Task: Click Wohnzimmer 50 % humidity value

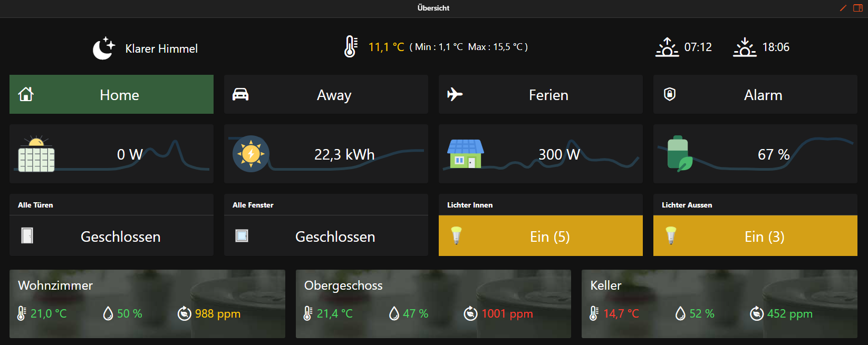Action: click(130, 313)
